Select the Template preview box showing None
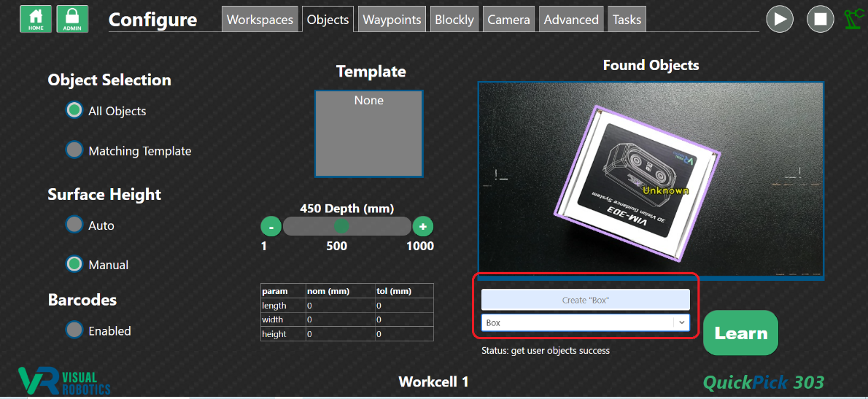This screenshot has width=868, height=399. click(369, 133)
